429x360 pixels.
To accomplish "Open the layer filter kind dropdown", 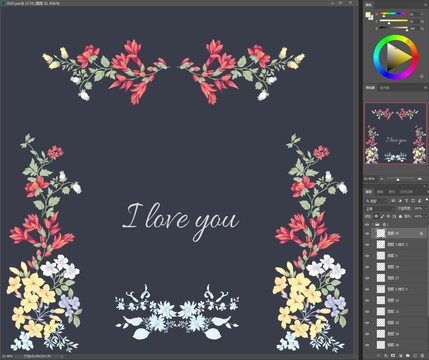I will click(376, 201).
